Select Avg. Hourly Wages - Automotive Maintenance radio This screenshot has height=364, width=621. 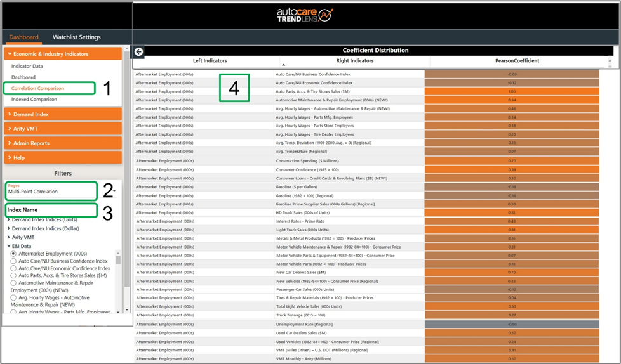pyautogui.click(x=13, y=297)
